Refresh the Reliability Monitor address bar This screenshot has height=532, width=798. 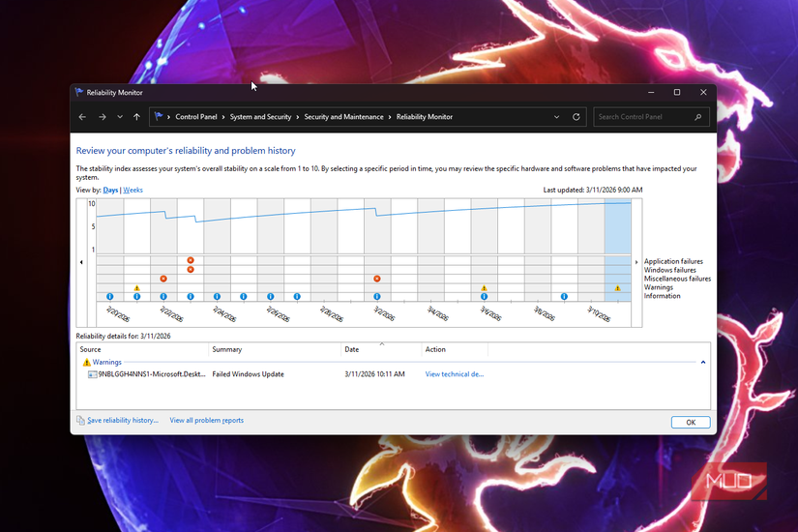point(576,117)
